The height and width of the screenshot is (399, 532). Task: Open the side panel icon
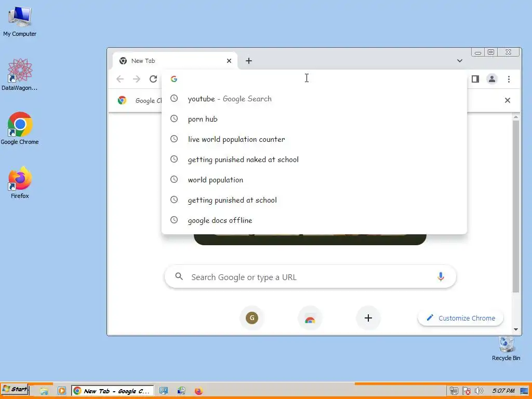[x=475, y=79]
